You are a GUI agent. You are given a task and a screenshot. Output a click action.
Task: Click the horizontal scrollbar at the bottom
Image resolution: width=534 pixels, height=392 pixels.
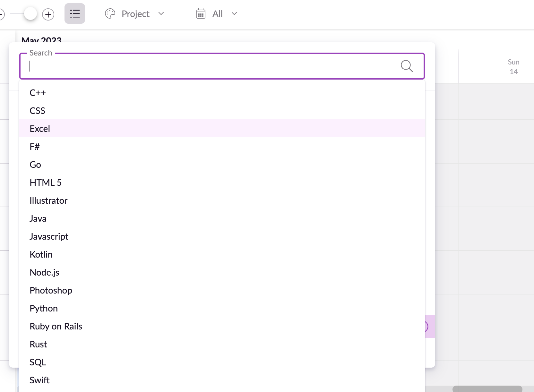click(x=488, y=388)
